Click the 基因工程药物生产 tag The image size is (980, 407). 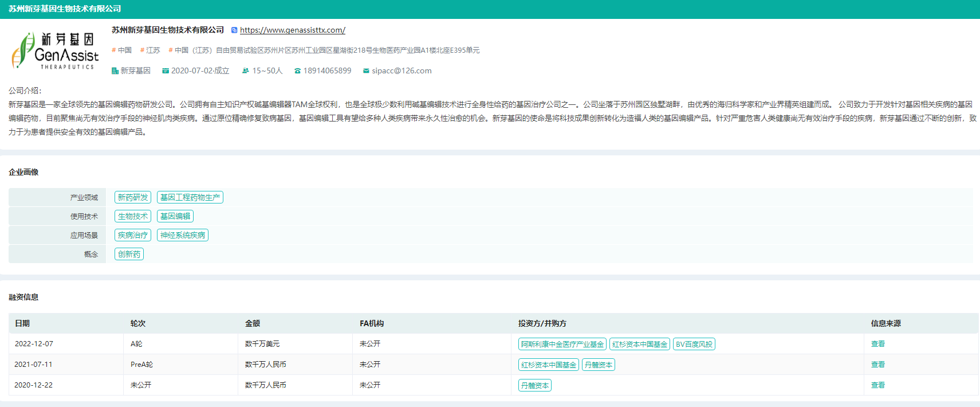pyautogui.click(x=190, y=197)
